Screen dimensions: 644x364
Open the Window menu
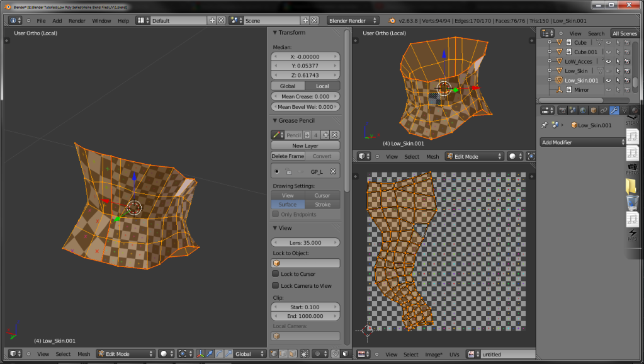click(x=101, y=21)
